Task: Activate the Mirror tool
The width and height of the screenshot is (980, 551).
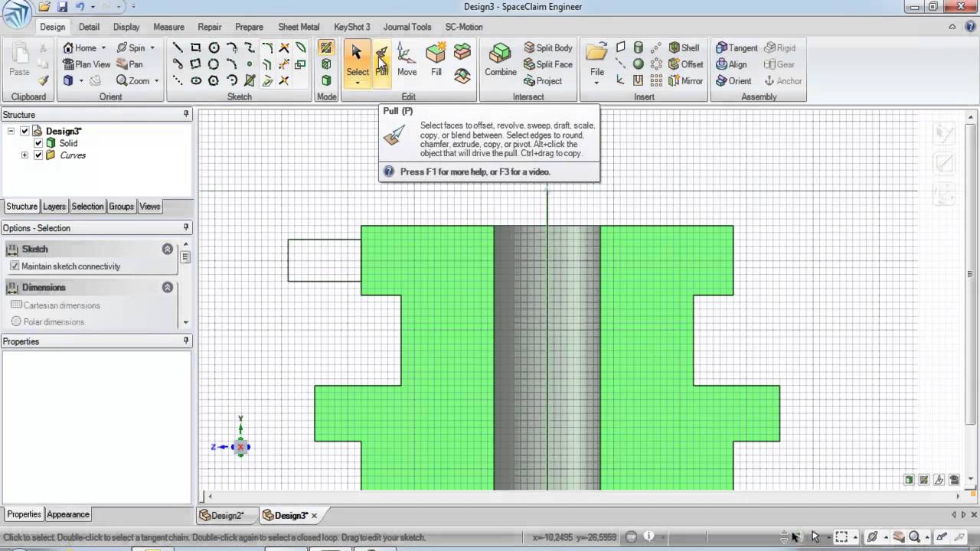Action: [x=686, y=81]
